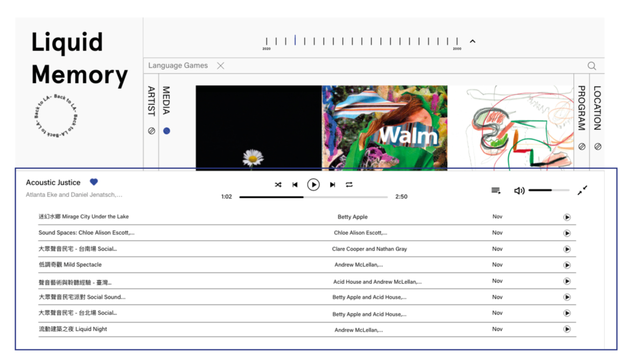Open the playback queue
632x364 pixels.
point(495,190)
